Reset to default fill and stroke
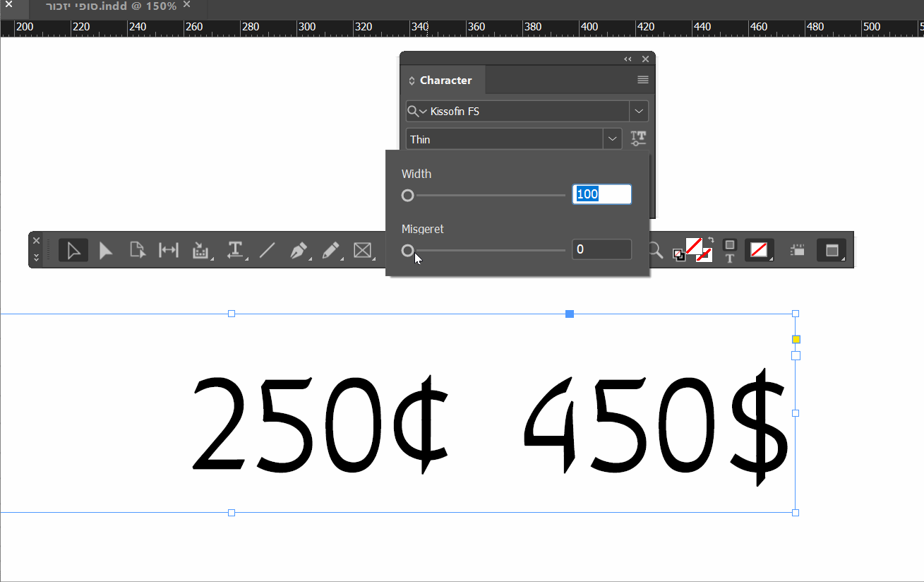The width and height of the screenshot is (924, 582). [678, 255]
